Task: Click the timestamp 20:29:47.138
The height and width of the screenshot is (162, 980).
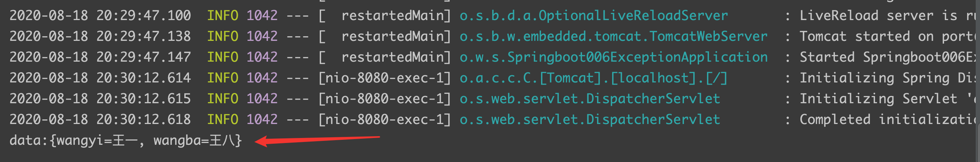Action: (143, 37)
